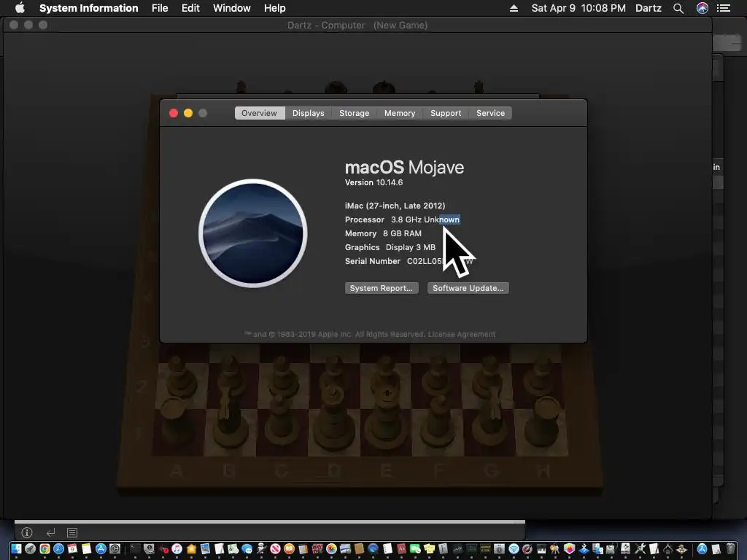This screenshot has width=747, height=560.
Task: Click the macOS Mojave logo image
Action: [x=253, y=233]
